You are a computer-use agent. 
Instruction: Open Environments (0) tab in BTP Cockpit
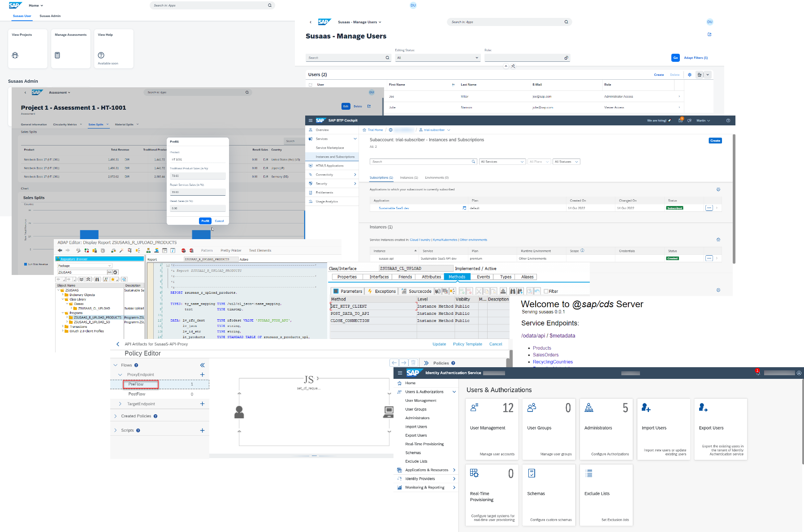coord(437,178)
